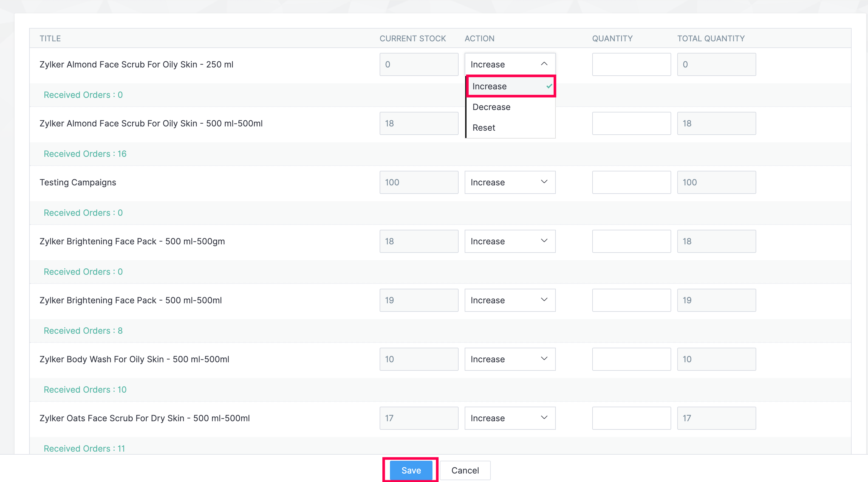Expand action dropdown for Brightening Face Pack 500gm
This screenshot has width=868, height=482.
pos(510,241)
